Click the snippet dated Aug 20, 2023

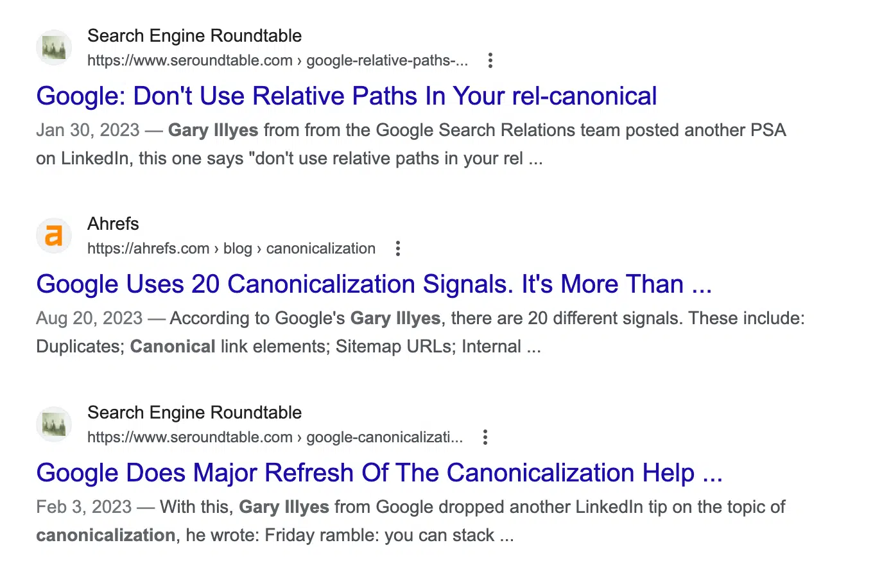click(420, 333)
